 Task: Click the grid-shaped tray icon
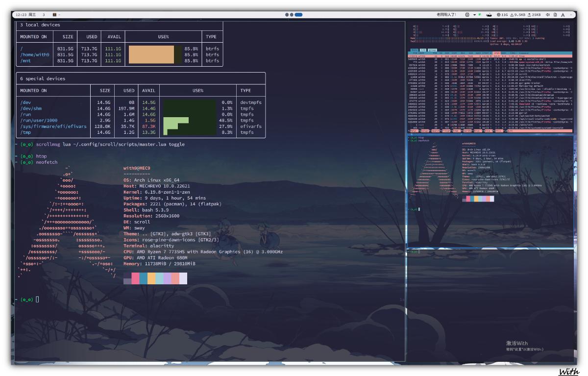[x=467, y=15]
